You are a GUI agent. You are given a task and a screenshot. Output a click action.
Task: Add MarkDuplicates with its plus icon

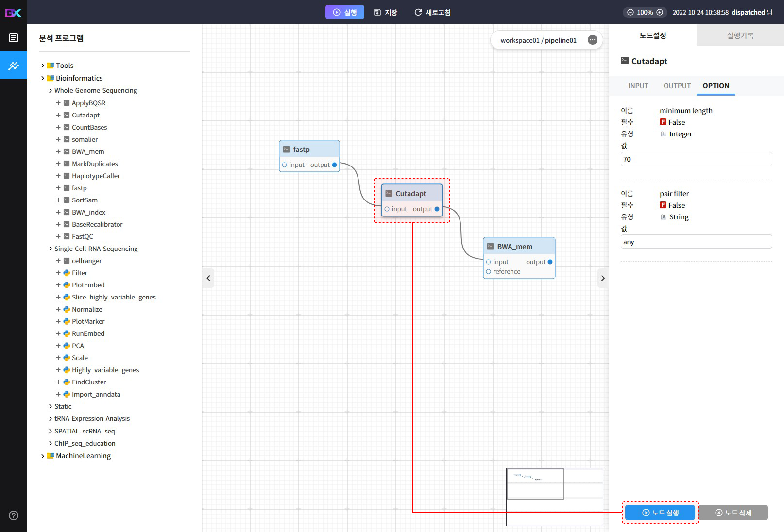click(58, 164)
